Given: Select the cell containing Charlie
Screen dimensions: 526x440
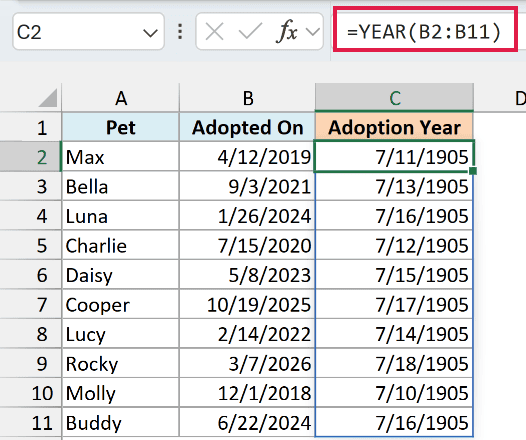Looking at the screenshot, I should point(121,245).
